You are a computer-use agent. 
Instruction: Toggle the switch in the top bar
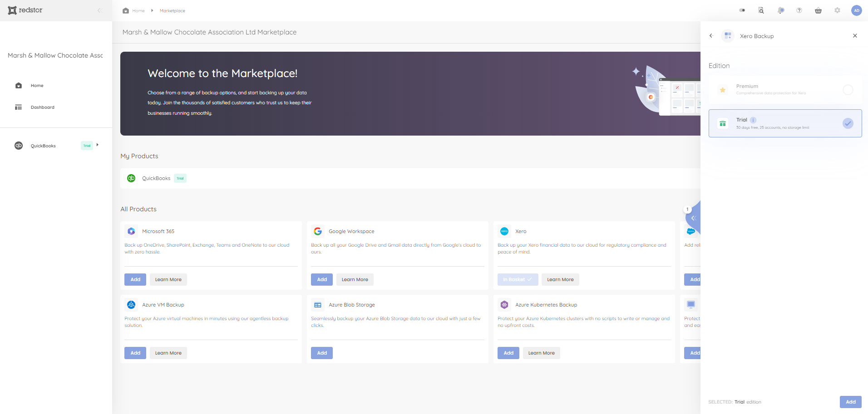click(x=742, y=10)
